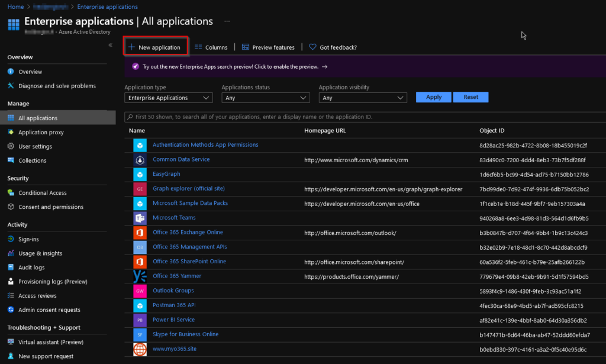Viewport: 606px width, 364px height.
Task: Click the Graph explorer homepage URL text
Action: point(383,189)
